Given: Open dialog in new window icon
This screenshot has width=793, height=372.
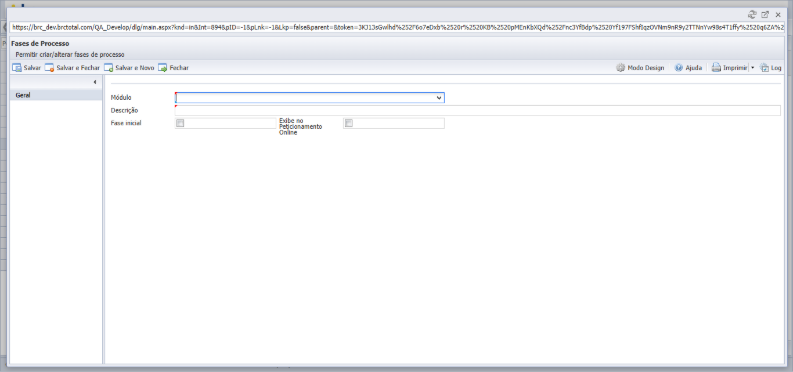Looking at the screenshot, I should click(765, 15).
